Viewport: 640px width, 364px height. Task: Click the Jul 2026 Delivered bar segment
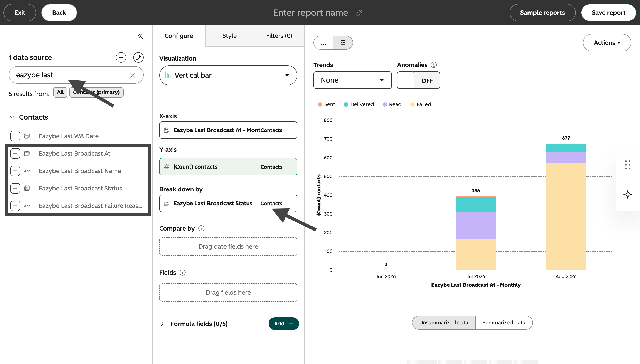[x=476, y=204]
